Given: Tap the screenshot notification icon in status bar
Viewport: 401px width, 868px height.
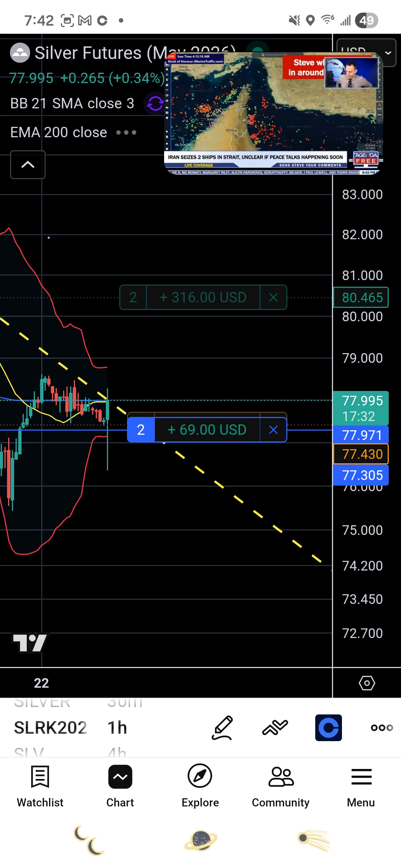Looking at the screenshot, I should click(67, 20).
